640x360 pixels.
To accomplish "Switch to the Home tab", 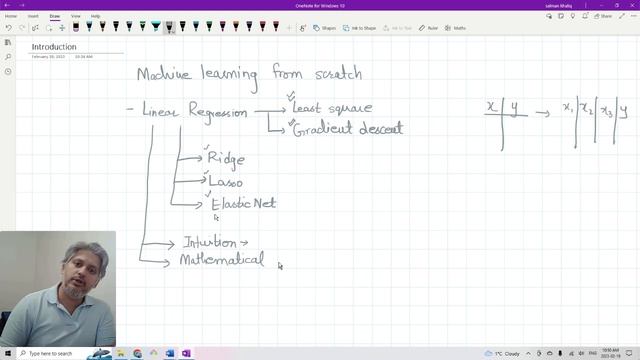I will coord(11,16).
